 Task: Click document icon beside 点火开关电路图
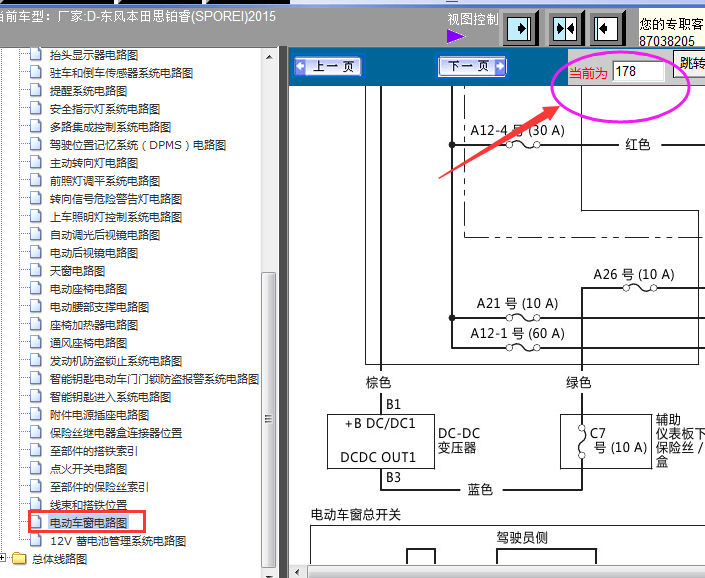point(36,468)
